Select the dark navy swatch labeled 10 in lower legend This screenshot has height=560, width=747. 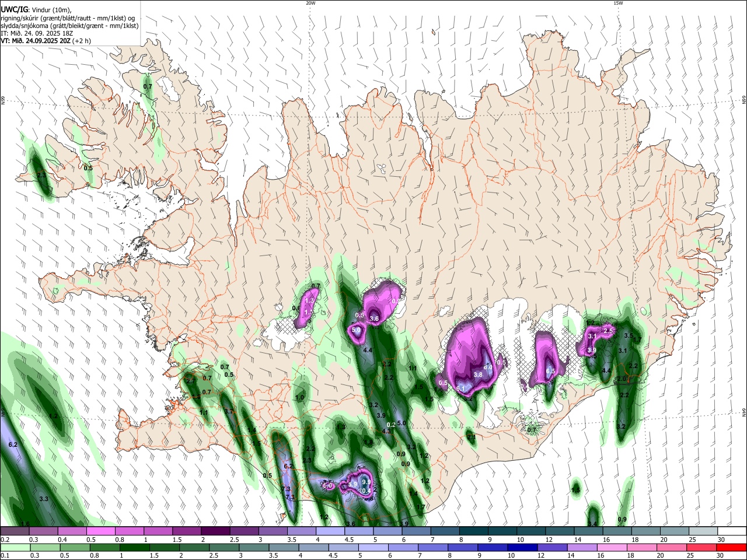(x=522, y=547)
